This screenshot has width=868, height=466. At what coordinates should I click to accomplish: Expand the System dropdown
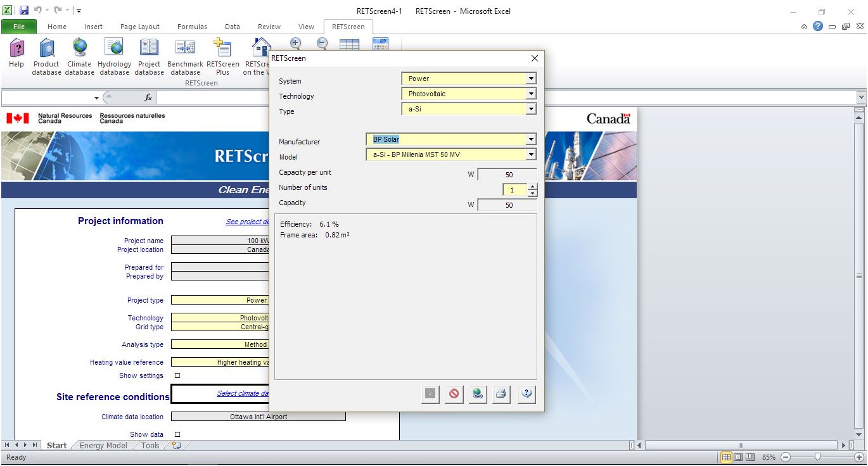click(x=531, y=79)
